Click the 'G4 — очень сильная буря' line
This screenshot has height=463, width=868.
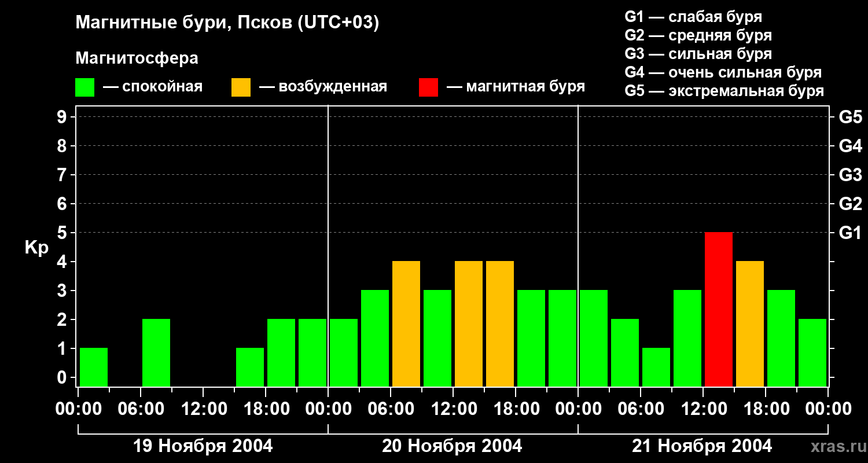point(723,72)
